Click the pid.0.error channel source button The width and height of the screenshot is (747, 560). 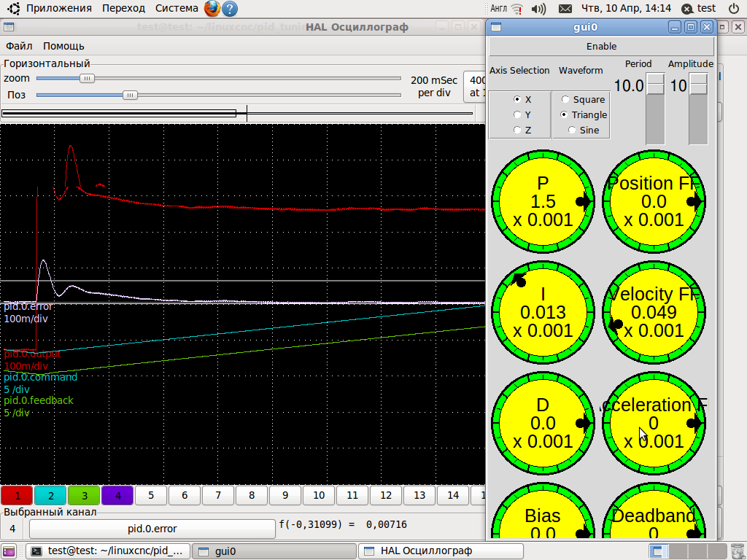click(x=152, y=528)
